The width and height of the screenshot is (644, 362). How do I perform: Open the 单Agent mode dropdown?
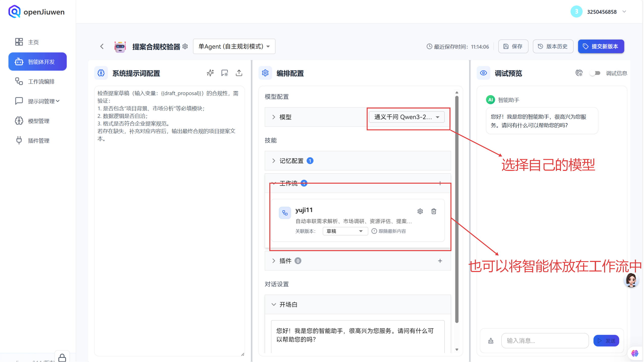[x=234, y=47]
